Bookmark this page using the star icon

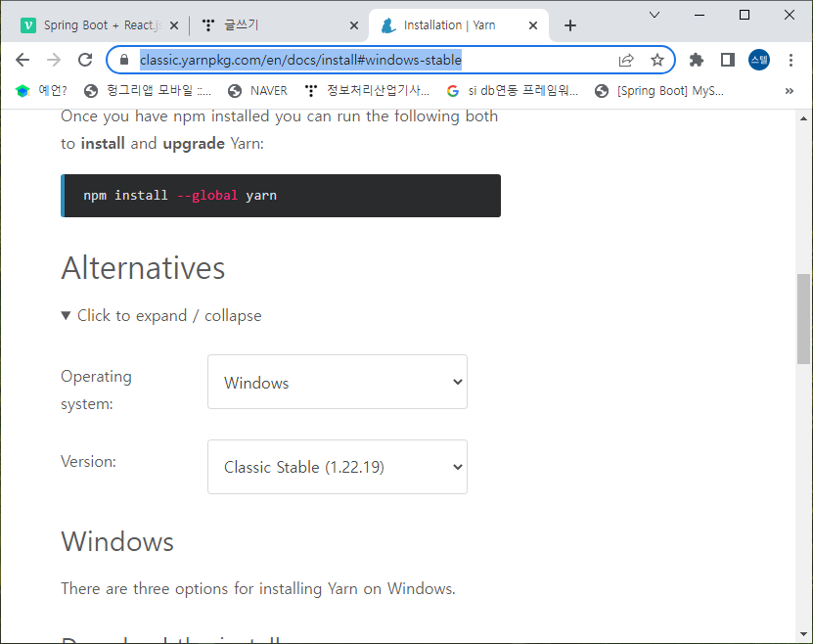point(657,60)
